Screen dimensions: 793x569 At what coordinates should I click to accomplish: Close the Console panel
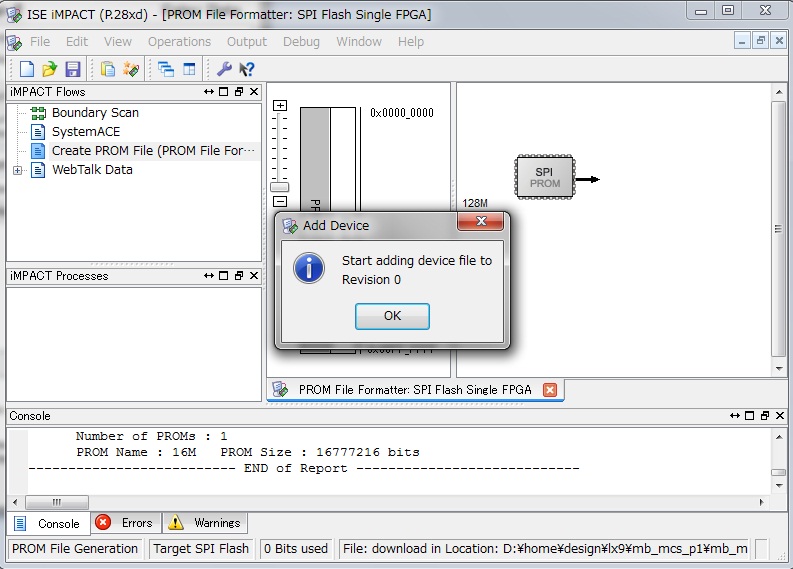pyautogui.click(x=780, y=415)
